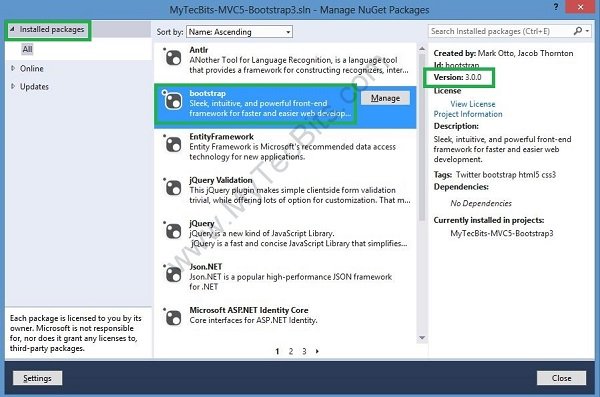This screenshot has width=600, height=397.
Task: Click the Settings button
Action: [x=38, y=378]
